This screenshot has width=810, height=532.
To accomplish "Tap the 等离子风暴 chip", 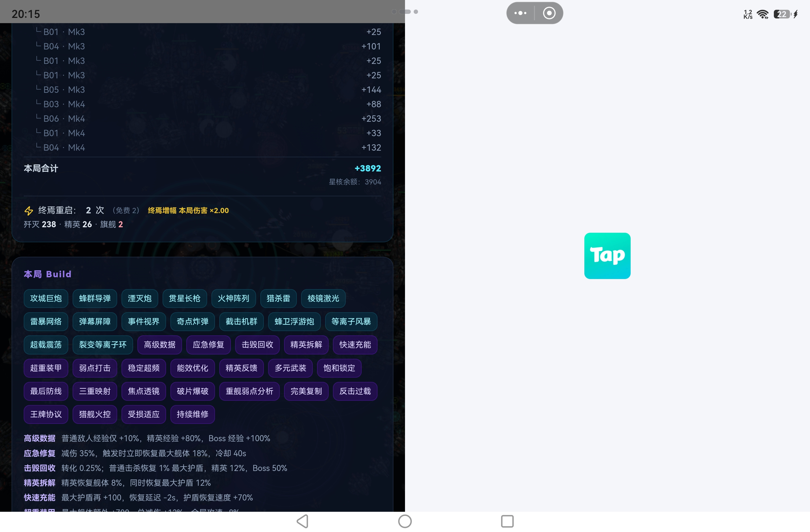I will click(x=351, y=322).
